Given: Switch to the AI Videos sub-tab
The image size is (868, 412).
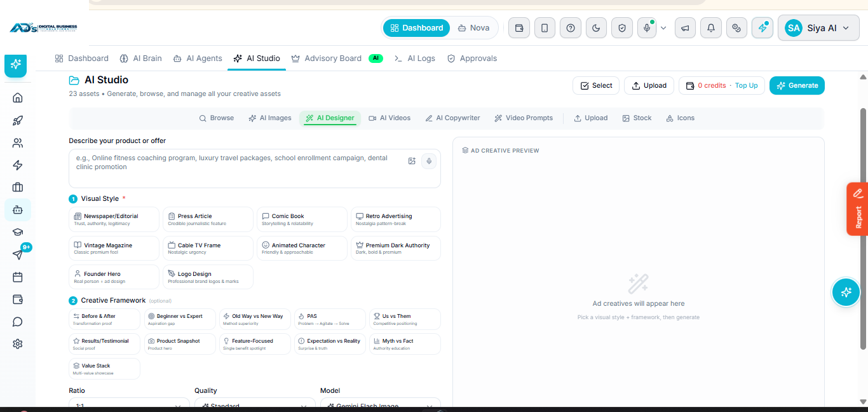Looking at the screenshot, I should [390, 118].
